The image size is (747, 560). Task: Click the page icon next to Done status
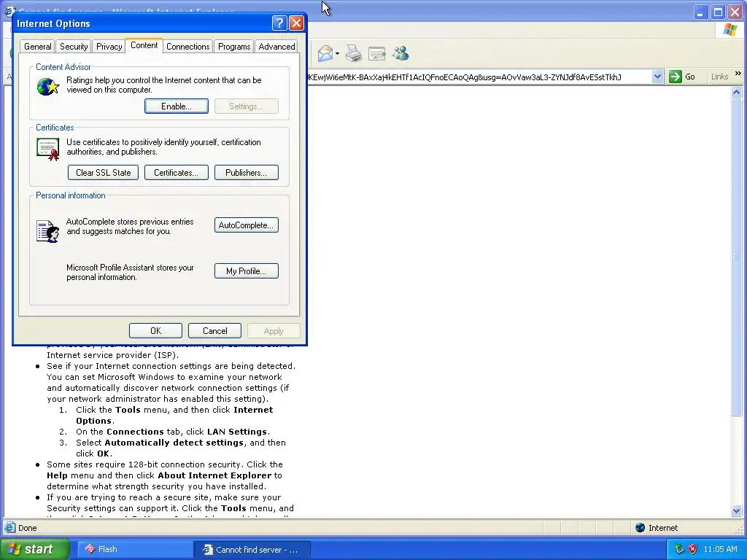(x=9, y=527)
